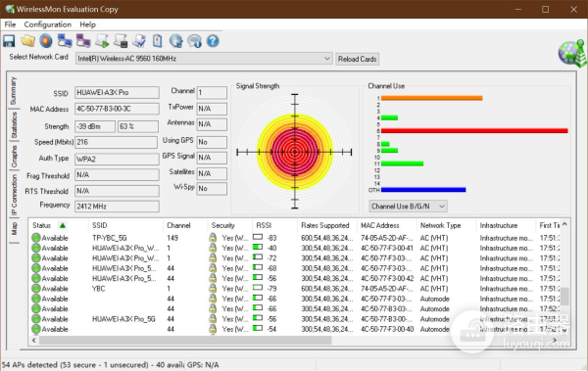Click the globe web toolbar icon
This screenshot has width=588, height=371.
click(x=175, y=41)
